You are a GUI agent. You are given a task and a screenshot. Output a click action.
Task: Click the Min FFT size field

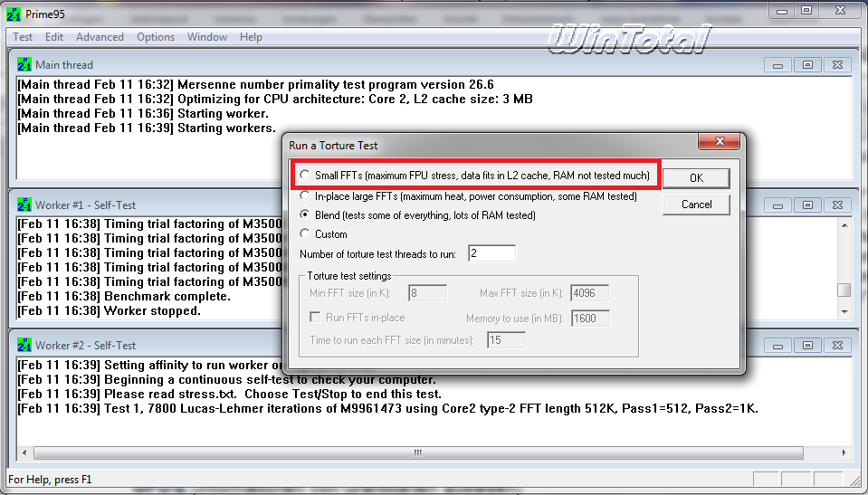(427, 293)
